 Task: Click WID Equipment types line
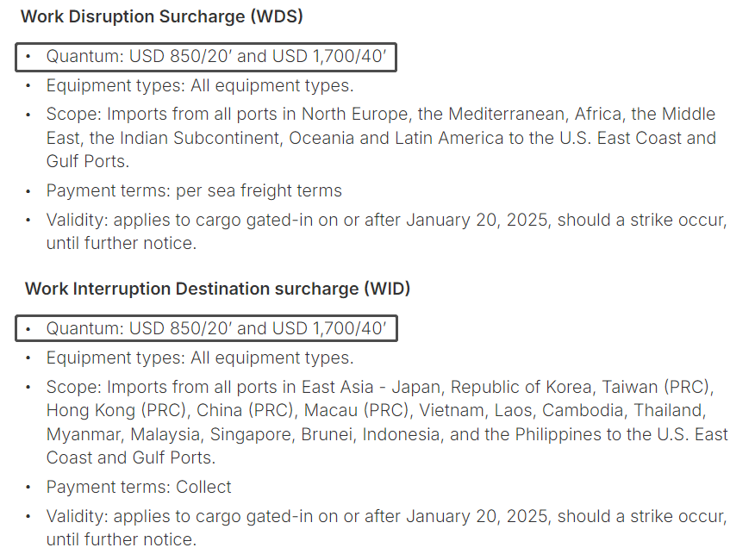pos(200,358)
